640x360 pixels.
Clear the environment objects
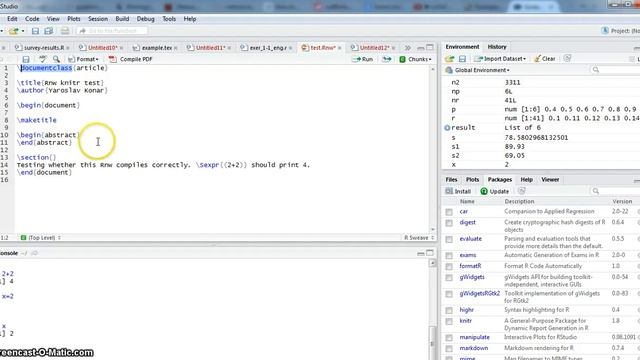tap(545, 59)
